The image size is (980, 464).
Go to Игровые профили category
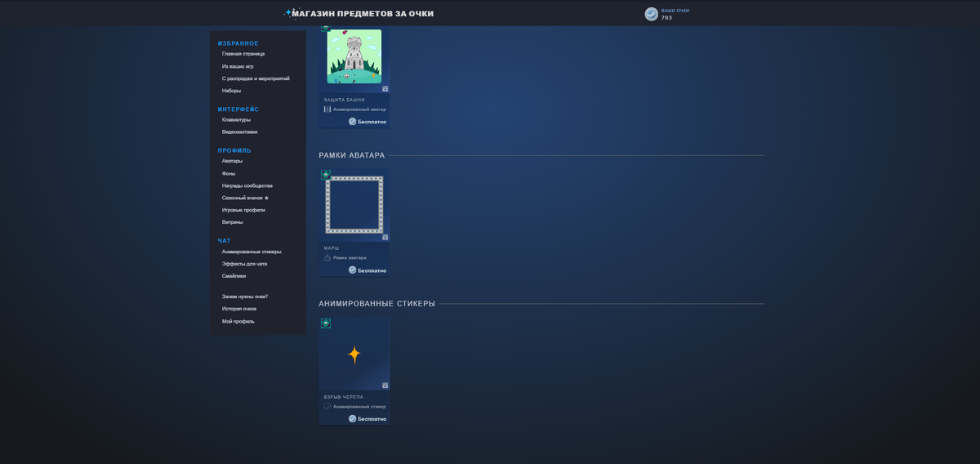(x=243, y=210)
